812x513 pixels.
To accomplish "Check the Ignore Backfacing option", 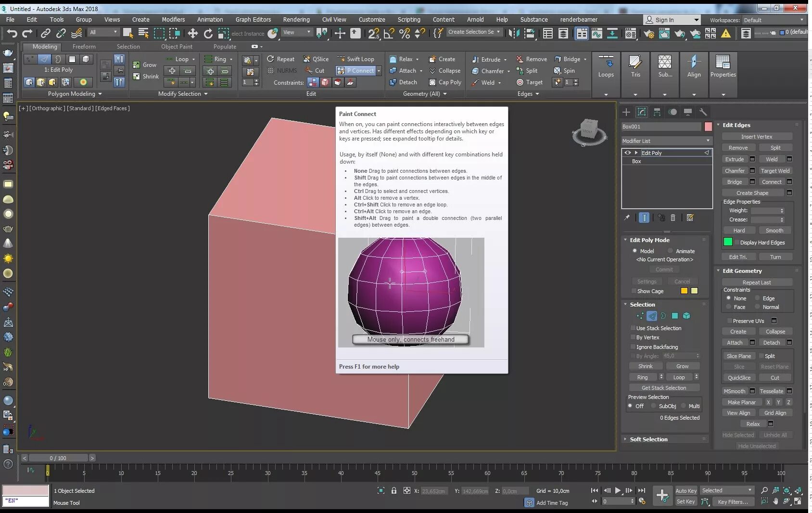I will [633, 347].
